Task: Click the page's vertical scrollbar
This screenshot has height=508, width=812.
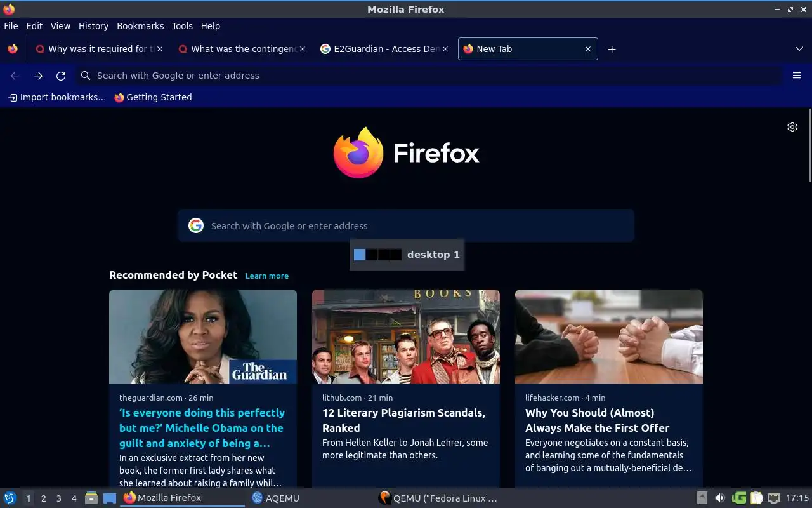Action: pyautogui.click(x=809, y=146)
